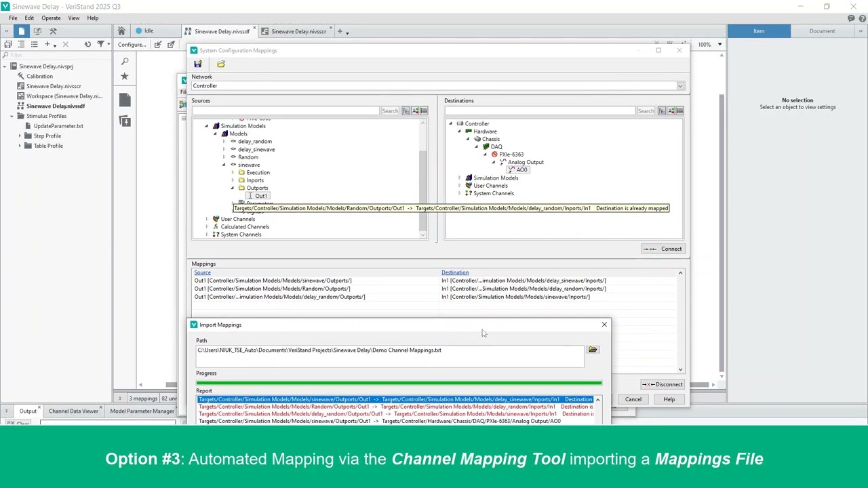Collapse sinewave model in Sources tree

pos(224,165)
